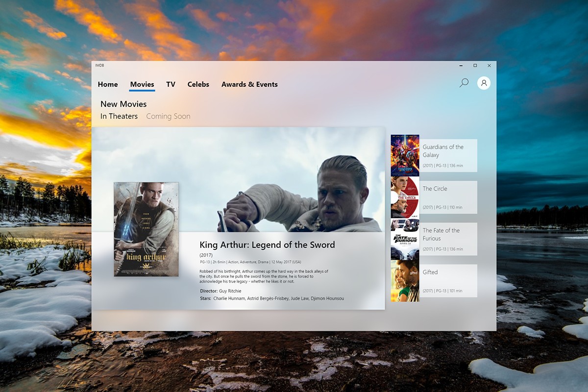This screenshot has width=588, height=392.
Task: Go to the Home tab
Action: point(108,84)
